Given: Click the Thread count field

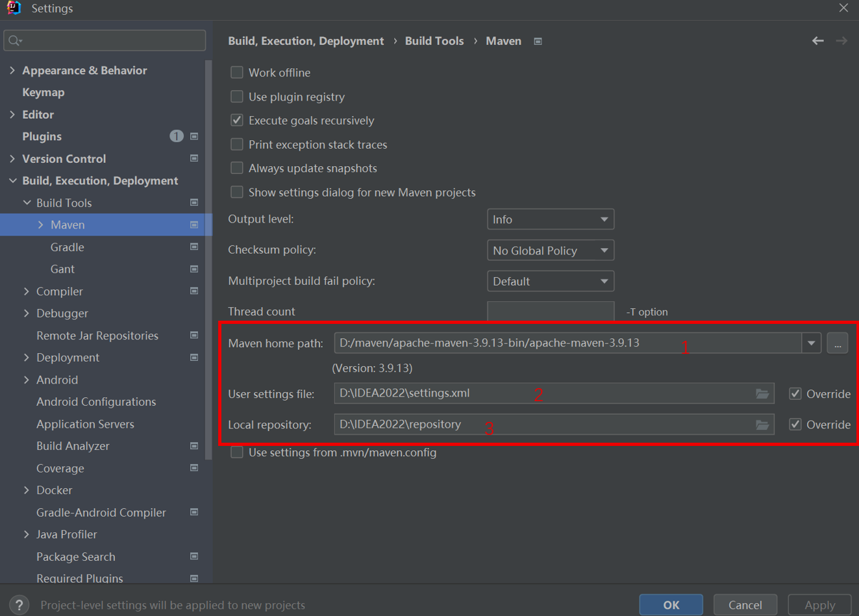Looking at the screenshot, I should [x=551, y=311].
